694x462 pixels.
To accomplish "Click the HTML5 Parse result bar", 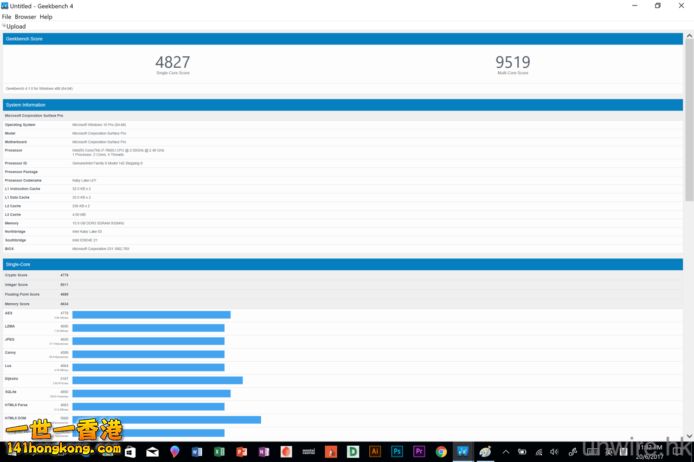I will coord(148,406).
